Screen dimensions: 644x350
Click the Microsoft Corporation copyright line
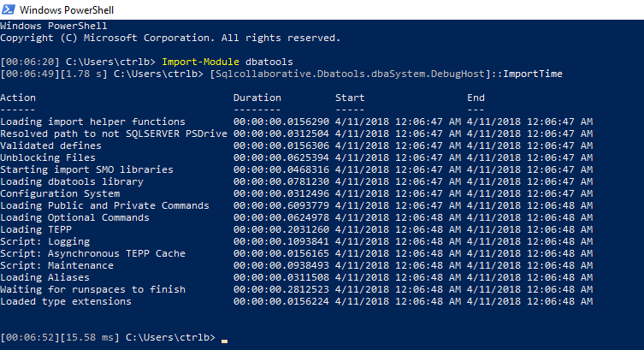tap(170, 39)
